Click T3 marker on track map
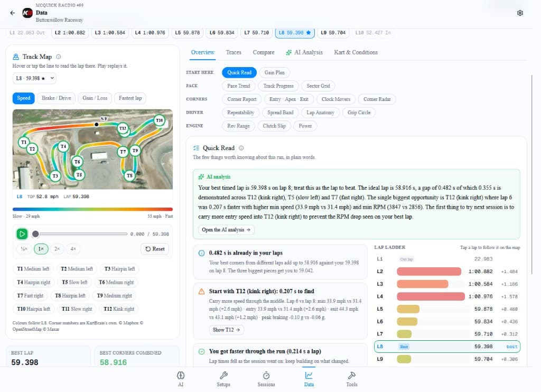This screenshot has height=392, width=541. coord(55,176)
